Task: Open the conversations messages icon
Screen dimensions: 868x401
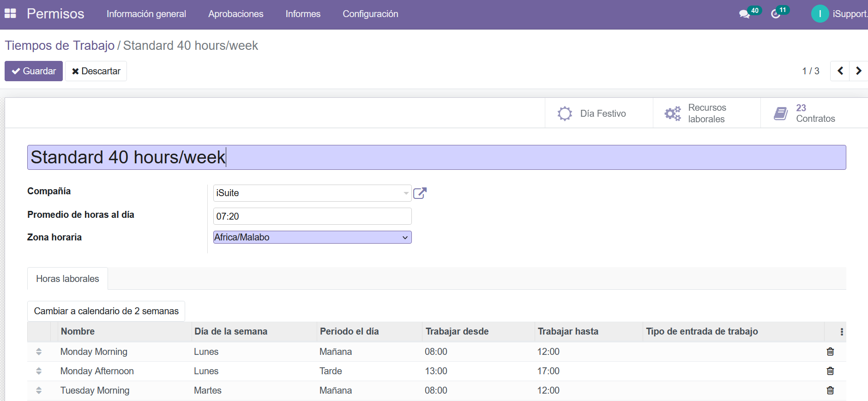Action: point(744,14)
